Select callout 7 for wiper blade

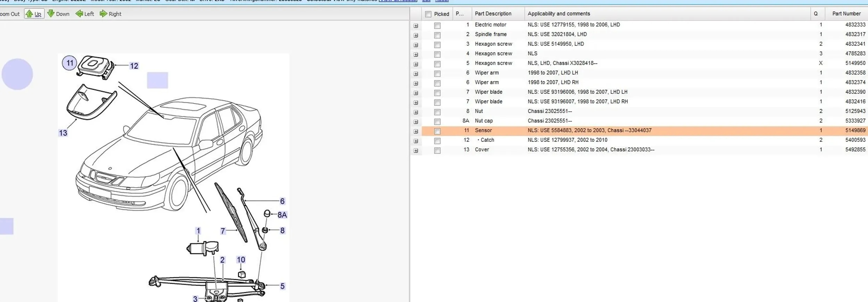tap(223, 231)
